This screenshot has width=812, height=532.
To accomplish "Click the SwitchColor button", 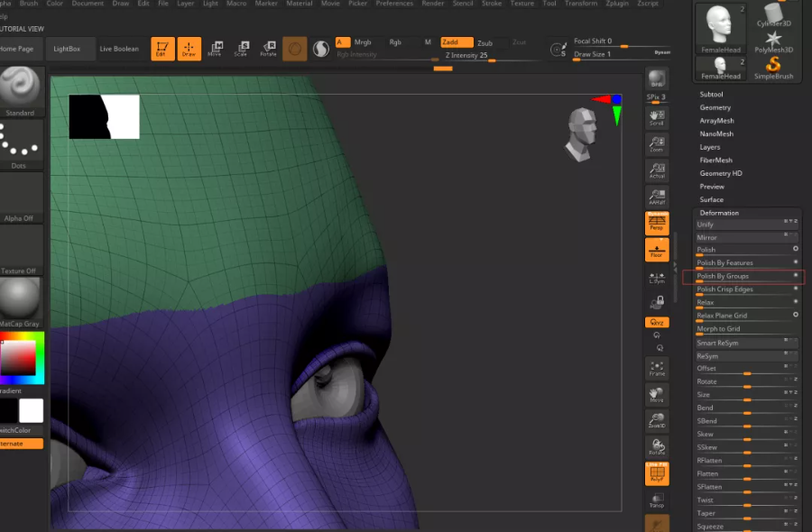I will pyautogui.click(x=22, y=430).
